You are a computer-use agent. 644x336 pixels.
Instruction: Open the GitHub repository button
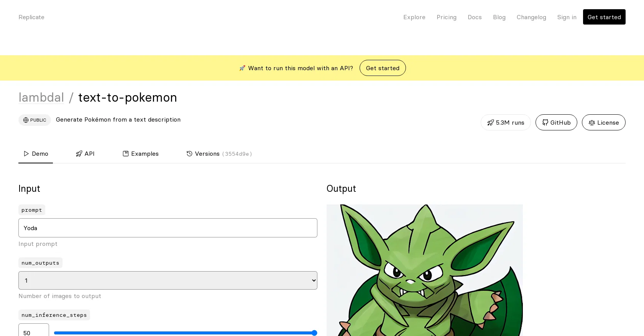coord(556,122)
